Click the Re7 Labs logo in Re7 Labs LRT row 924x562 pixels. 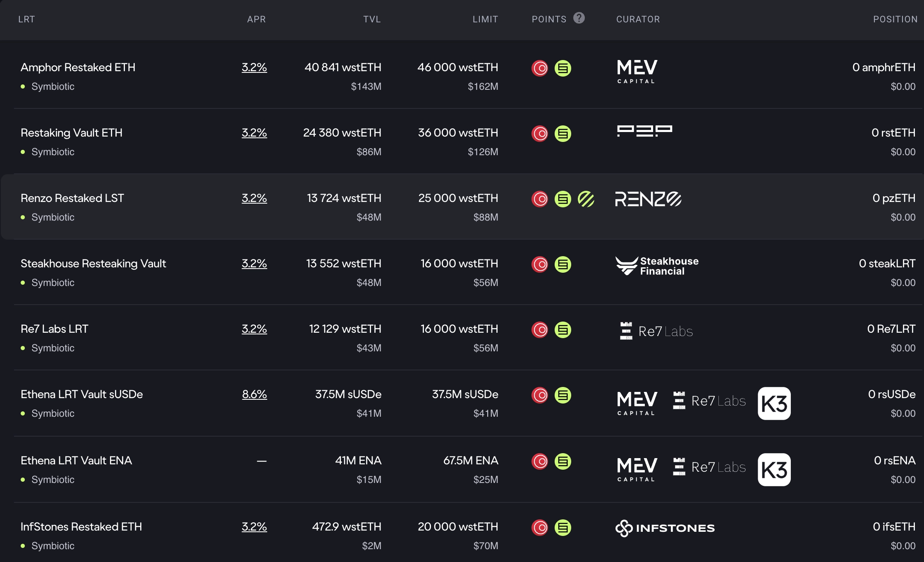pos(657,331)
